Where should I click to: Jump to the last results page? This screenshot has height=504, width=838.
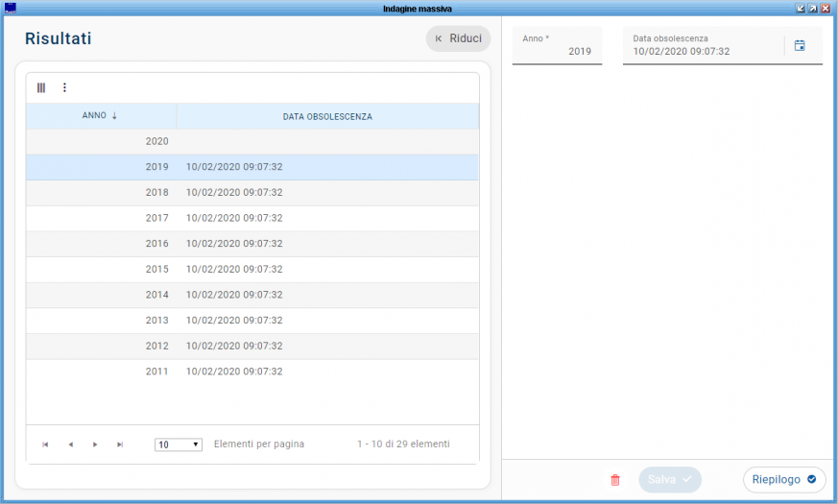coord(120,444)
